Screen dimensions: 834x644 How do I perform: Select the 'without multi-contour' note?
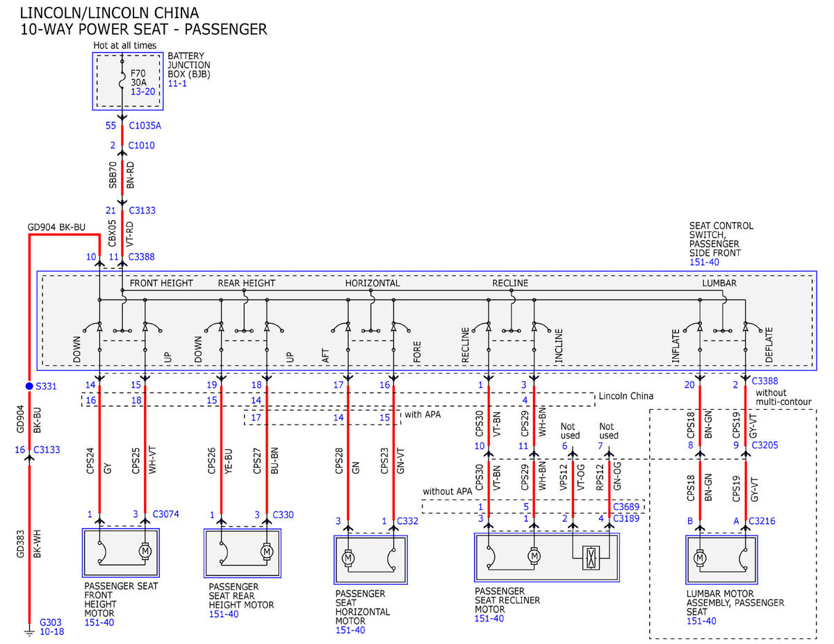[x=783, y=398]
